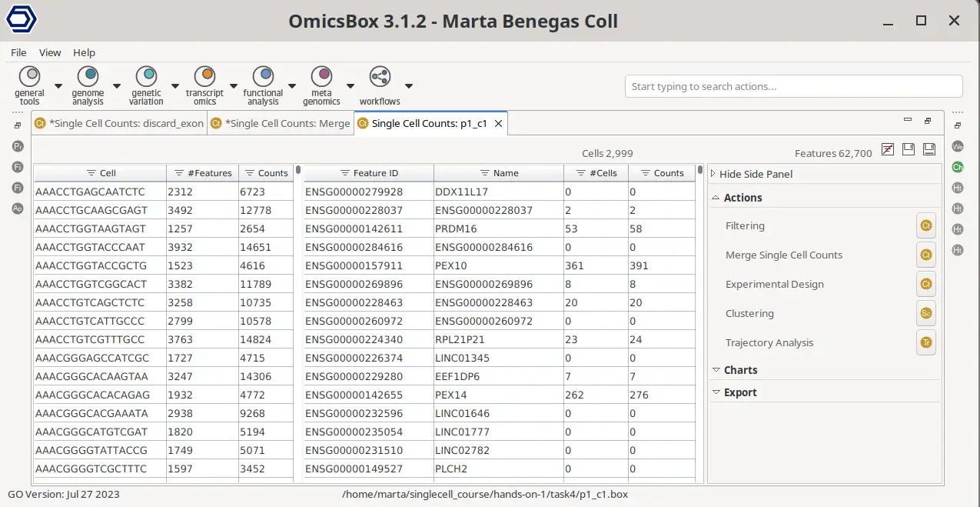The width and height of the screenshot is (980, 507).
Task: Open the Ap view in left sidebar
Action: 18,208
